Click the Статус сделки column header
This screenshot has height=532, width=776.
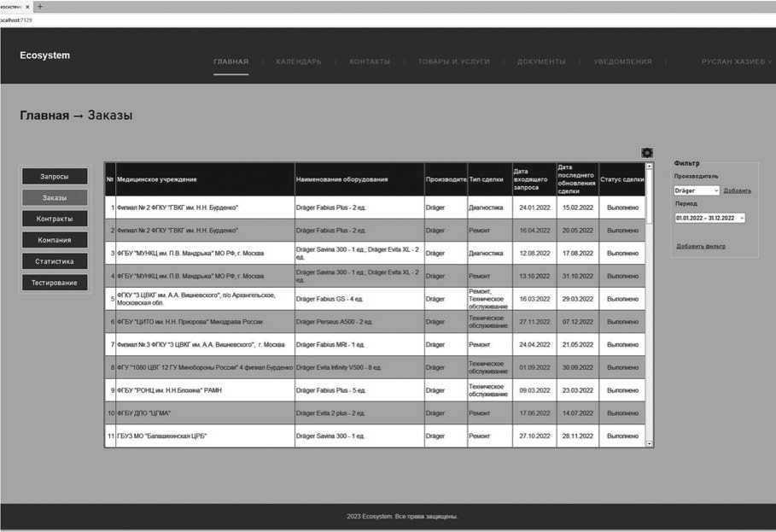pos(622,179)
